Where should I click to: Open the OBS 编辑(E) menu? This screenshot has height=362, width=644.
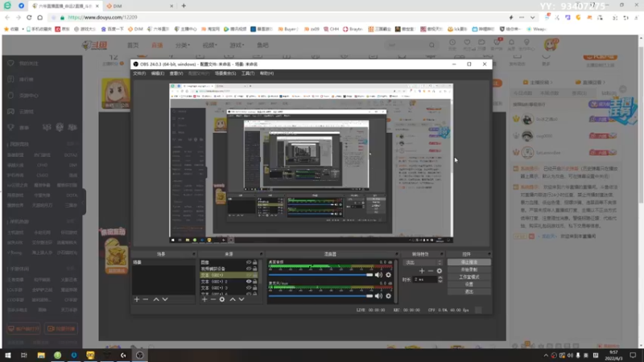point(157,73)
